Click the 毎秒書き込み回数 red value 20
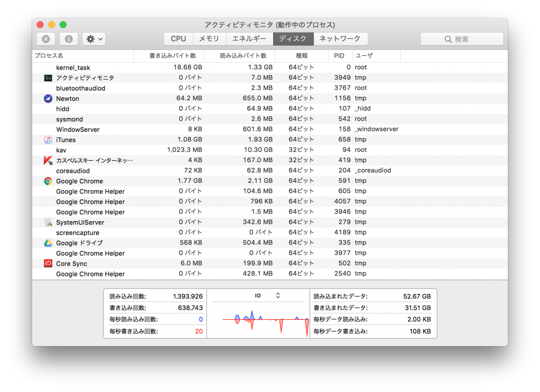This screenshot has width=540, height=392. (x=199, y=331)
